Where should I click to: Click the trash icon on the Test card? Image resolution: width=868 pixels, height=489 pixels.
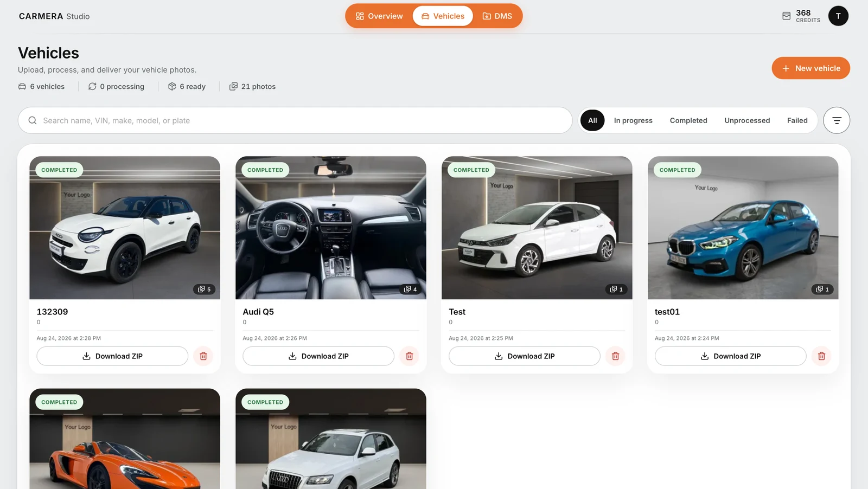tap(616, 356)
